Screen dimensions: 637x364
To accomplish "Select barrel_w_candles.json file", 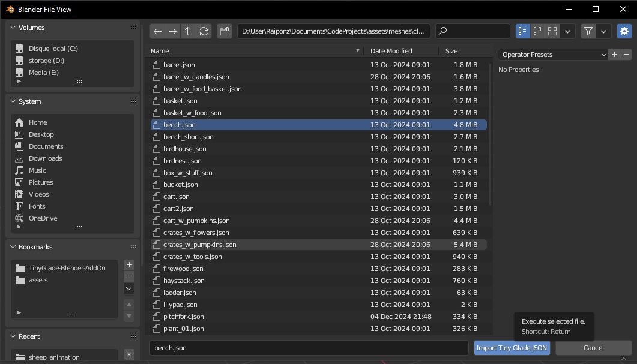I will tap(318, 77).
